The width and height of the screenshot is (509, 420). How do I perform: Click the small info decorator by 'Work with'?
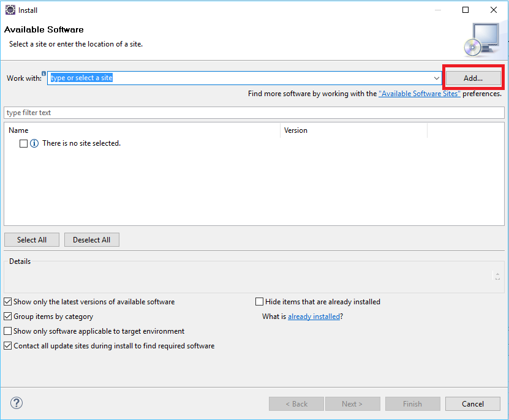(43, 73)
